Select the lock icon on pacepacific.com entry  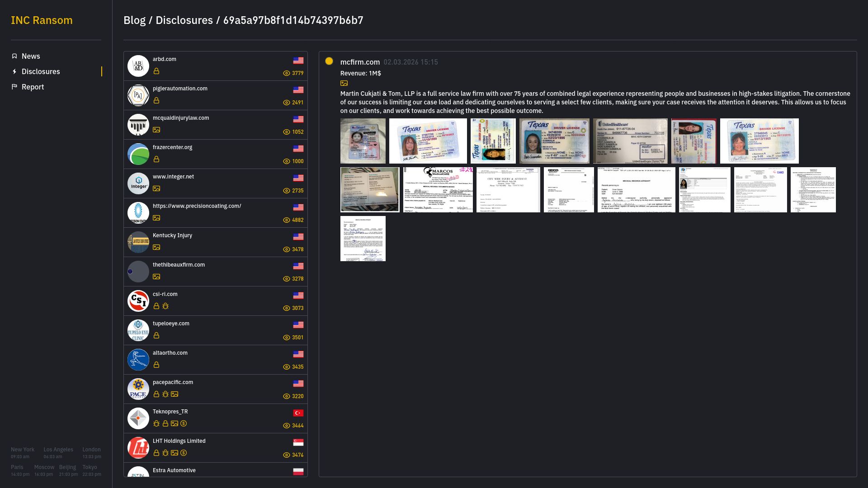156,394
